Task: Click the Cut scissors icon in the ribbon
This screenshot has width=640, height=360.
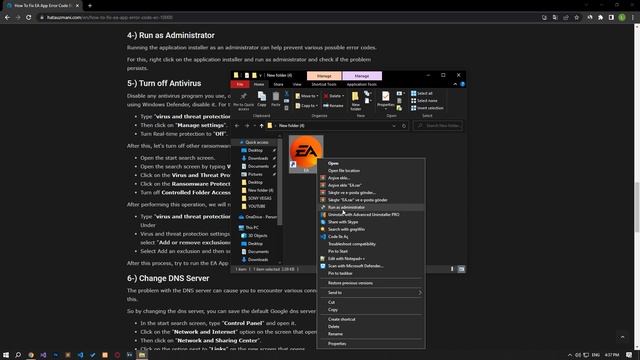Action: click(287, 94)
